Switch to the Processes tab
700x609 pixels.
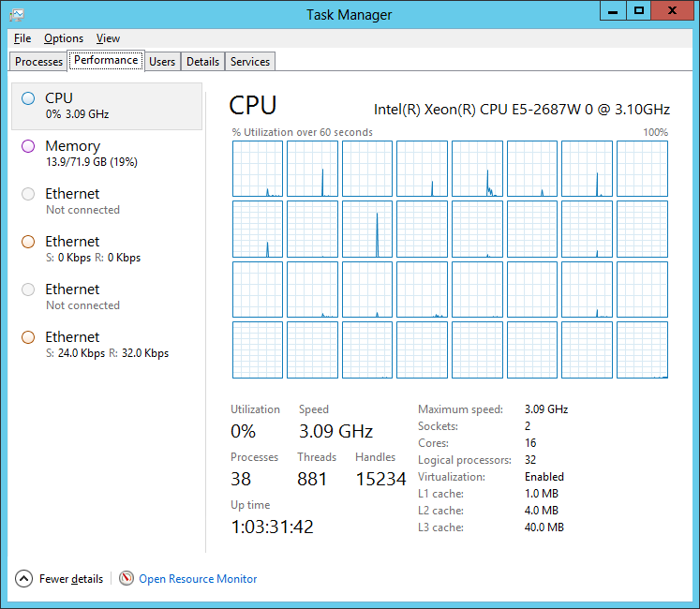pos(38,62)
